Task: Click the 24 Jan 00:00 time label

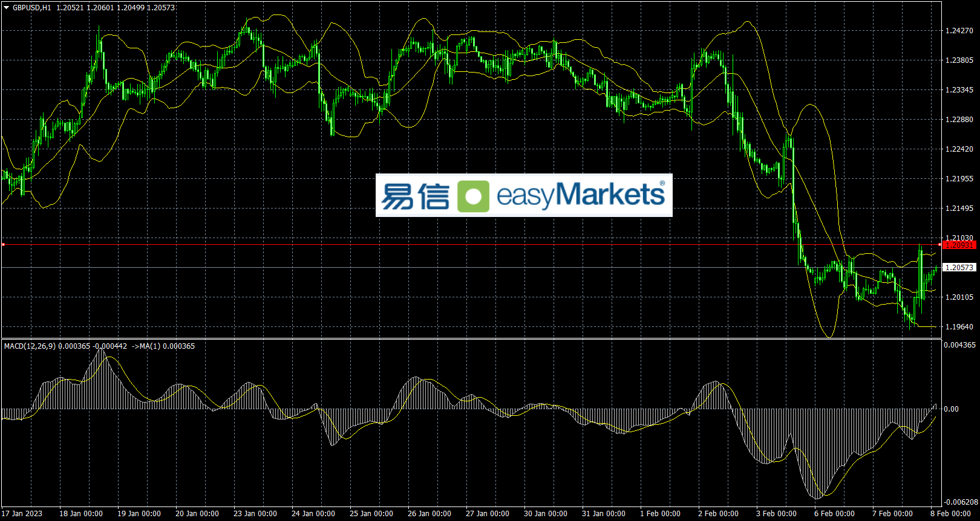Action: pyautogui.click(x=313, y=514)
